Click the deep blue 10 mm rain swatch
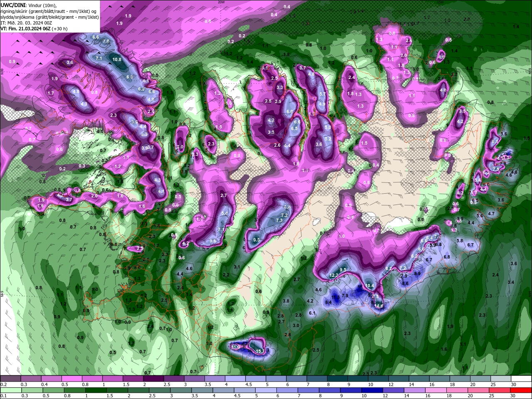The image size is (532, 399). [372, 390]
